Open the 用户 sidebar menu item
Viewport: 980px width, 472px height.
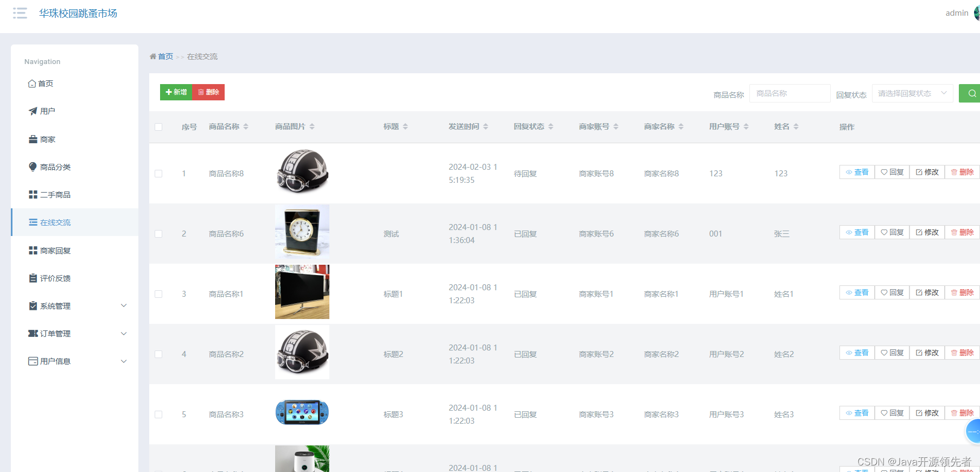point(74,111)
